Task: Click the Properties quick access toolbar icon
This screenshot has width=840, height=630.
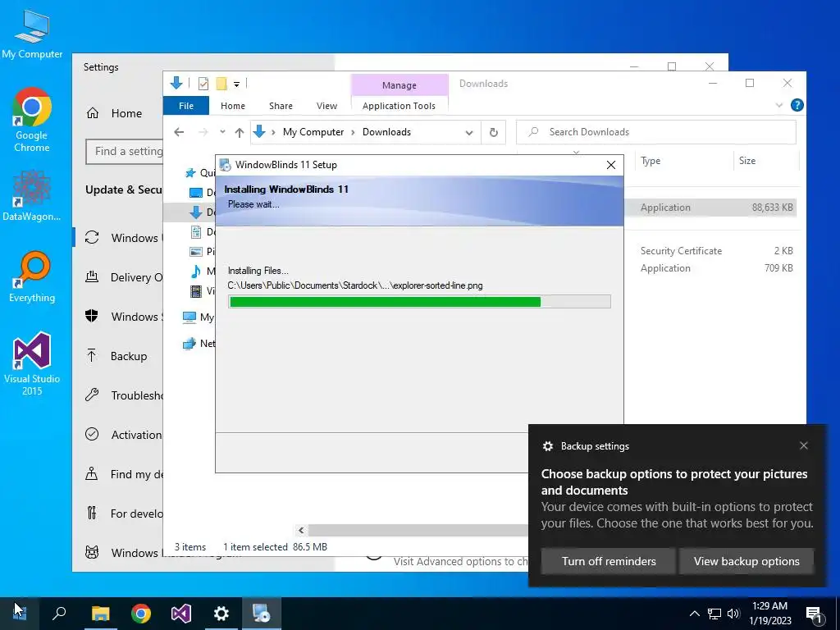Action: (203, 84)
